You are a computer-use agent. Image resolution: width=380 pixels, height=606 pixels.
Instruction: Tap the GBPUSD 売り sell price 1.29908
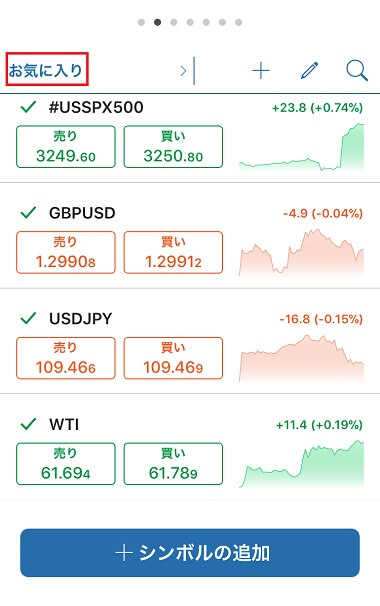[66, 252]
